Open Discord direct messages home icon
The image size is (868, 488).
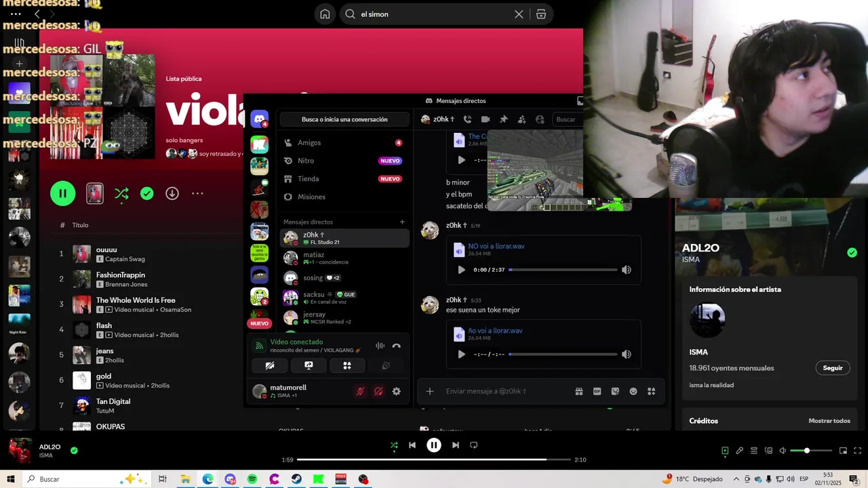[x=259, y=120]
